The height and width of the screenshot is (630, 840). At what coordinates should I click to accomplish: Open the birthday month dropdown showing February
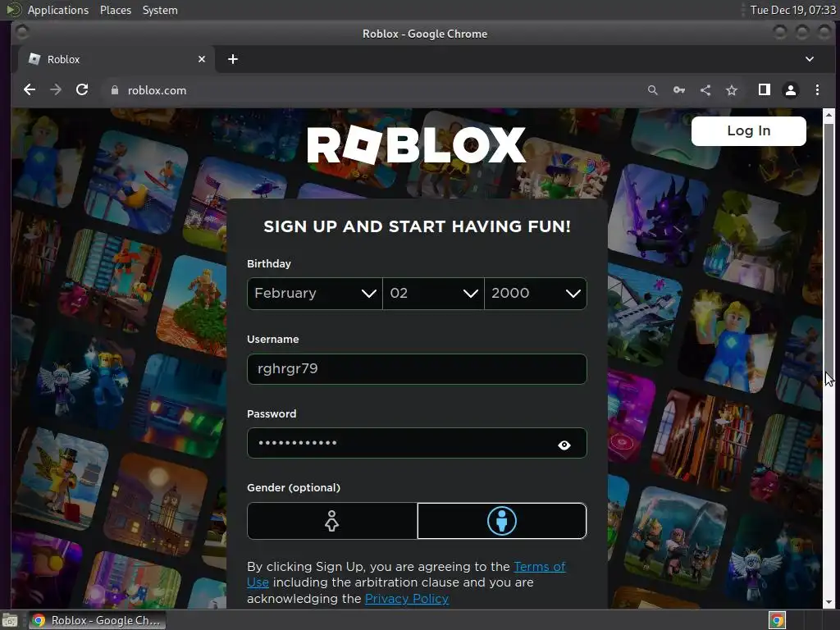(x=315, y=294)
